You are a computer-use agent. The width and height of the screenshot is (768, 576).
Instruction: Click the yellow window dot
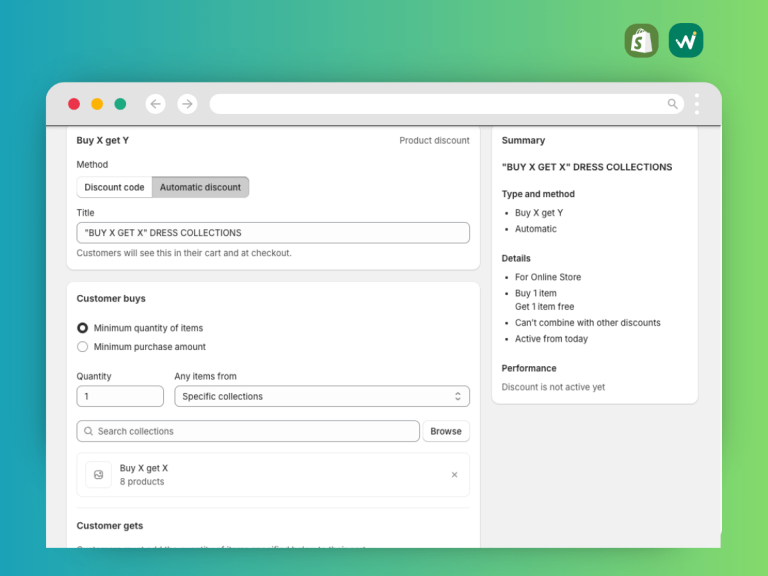point(97,104)
